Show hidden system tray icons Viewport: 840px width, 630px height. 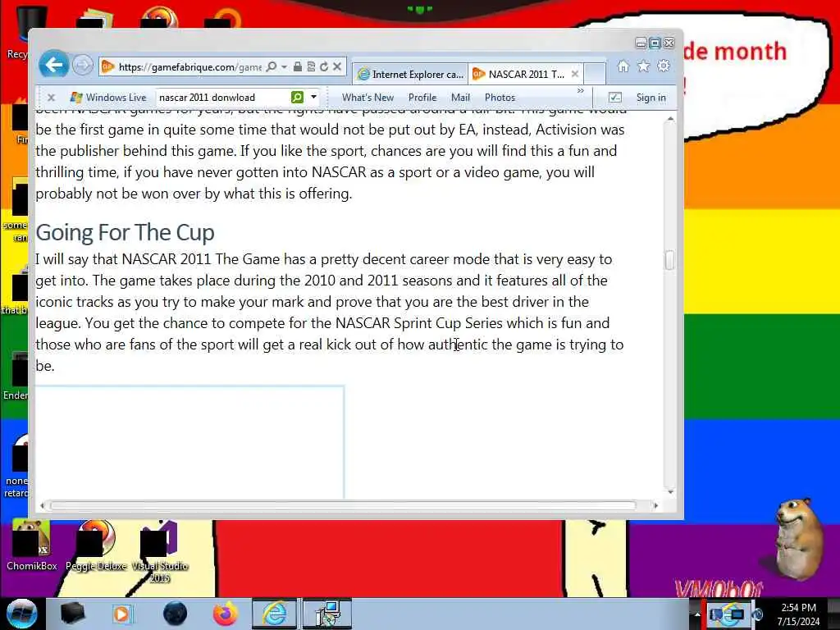click(697, 614)
